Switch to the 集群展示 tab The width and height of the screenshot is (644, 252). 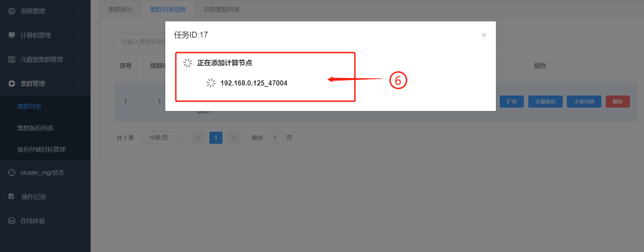click(120, 10)
